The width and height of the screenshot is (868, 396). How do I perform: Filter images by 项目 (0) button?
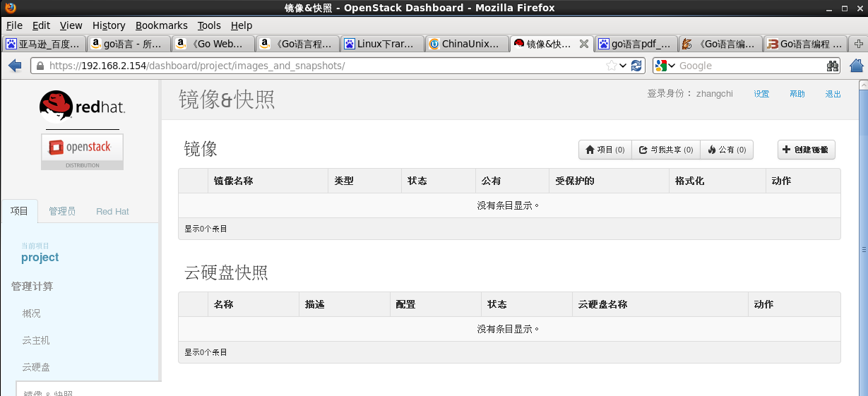(x=605, y=150)
